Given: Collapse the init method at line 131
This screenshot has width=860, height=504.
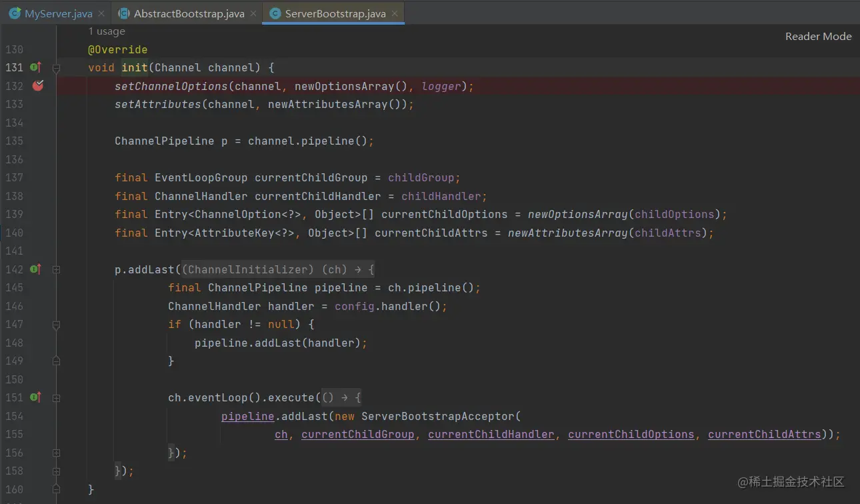Looking at the screenshot, I should pyautogui.click(x=56, y=68).
